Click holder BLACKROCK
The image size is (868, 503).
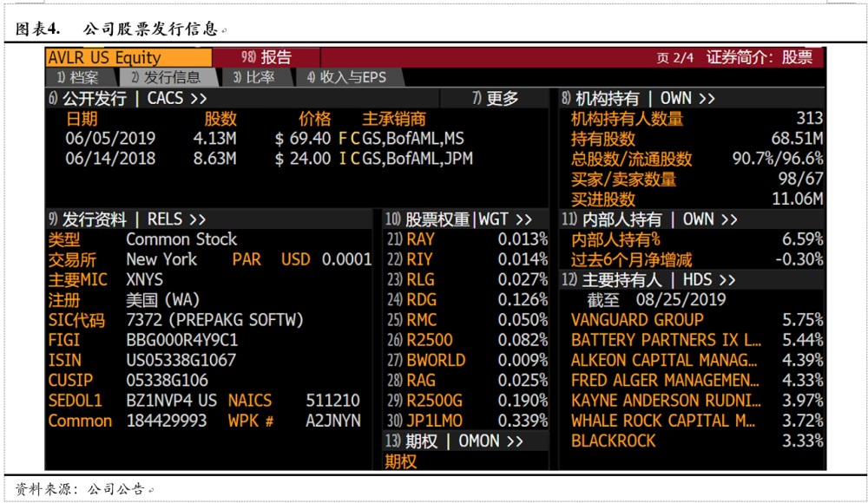click(614, 441)
